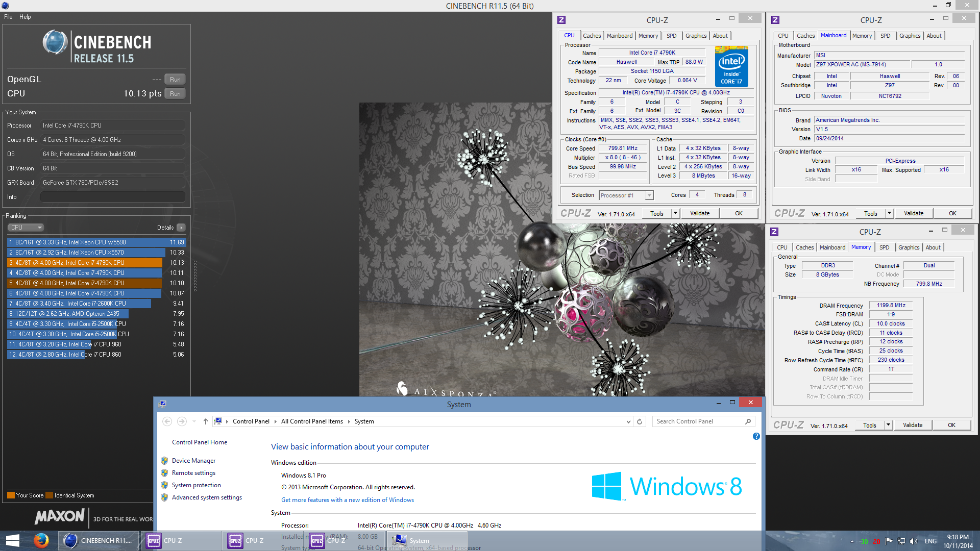Open the Memory tab in the CPU-Z mainboard window

(862, 36)
